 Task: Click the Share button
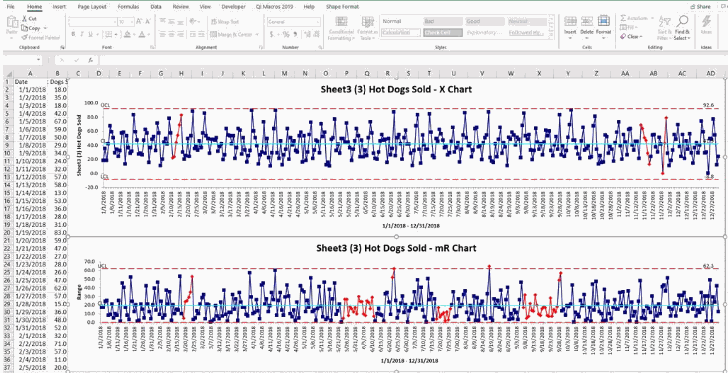[701, 7]
